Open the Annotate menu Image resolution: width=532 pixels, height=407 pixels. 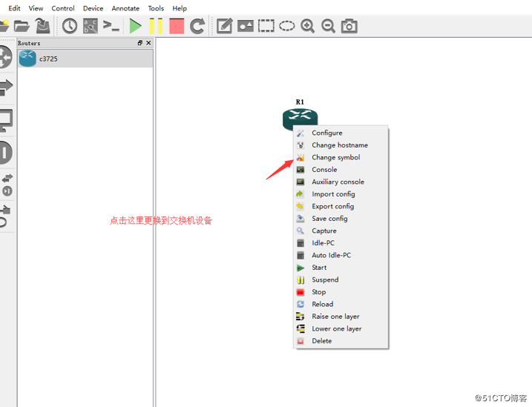click(125, 8)
